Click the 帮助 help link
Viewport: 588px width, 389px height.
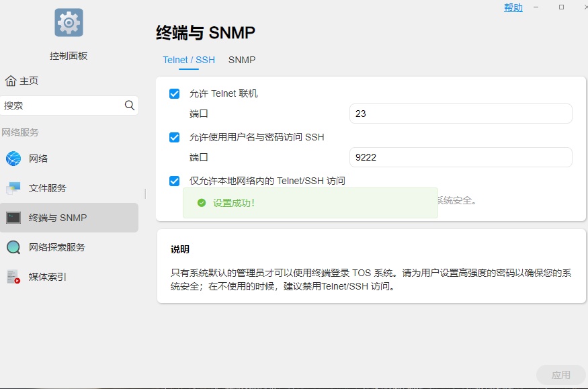[x=513, y=7]
